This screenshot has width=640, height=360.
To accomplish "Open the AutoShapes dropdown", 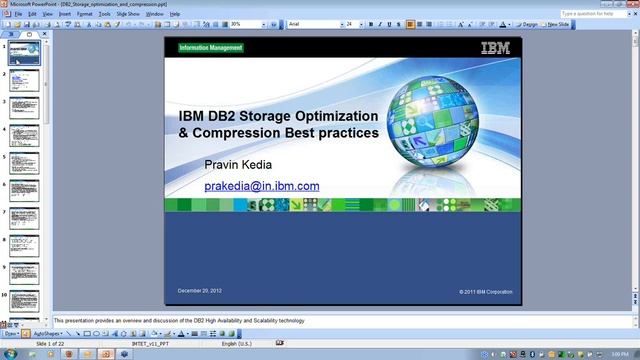I will click(x=48, y=334).
